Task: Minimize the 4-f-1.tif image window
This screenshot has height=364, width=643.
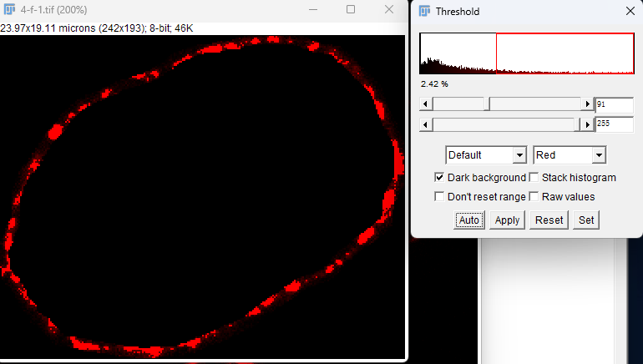Action: point(313,9)
